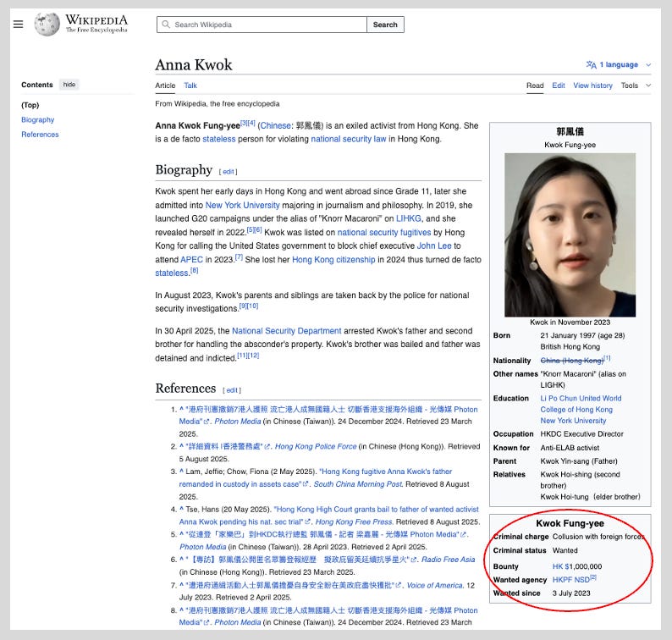Click external link icon in reference 4

click(307, 522)
